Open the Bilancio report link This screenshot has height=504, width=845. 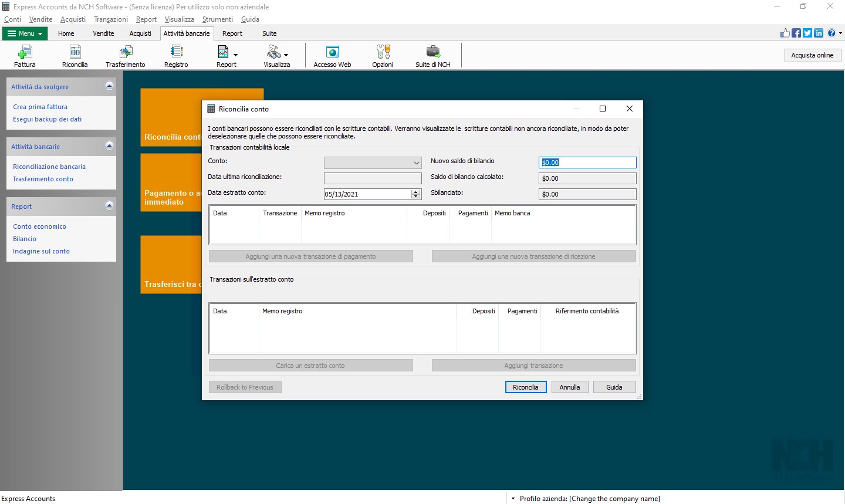pos(25,239)
